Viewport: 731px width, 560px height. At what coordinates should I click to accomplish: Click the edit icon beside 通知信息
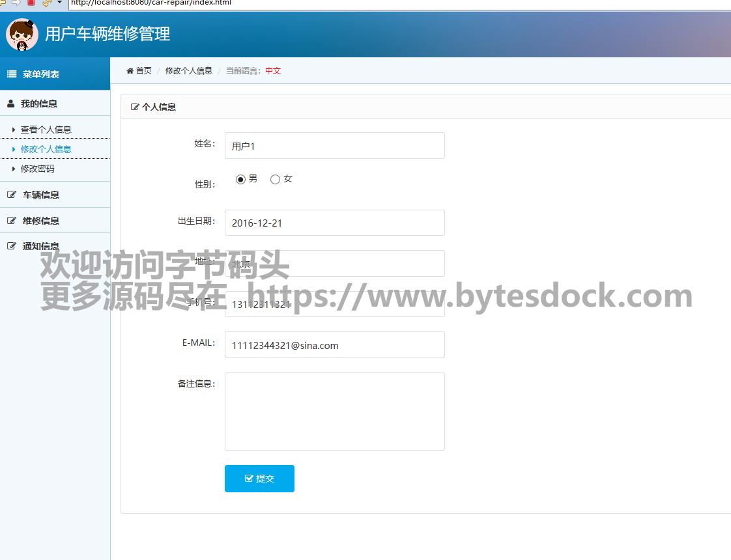tap(11, 246)
